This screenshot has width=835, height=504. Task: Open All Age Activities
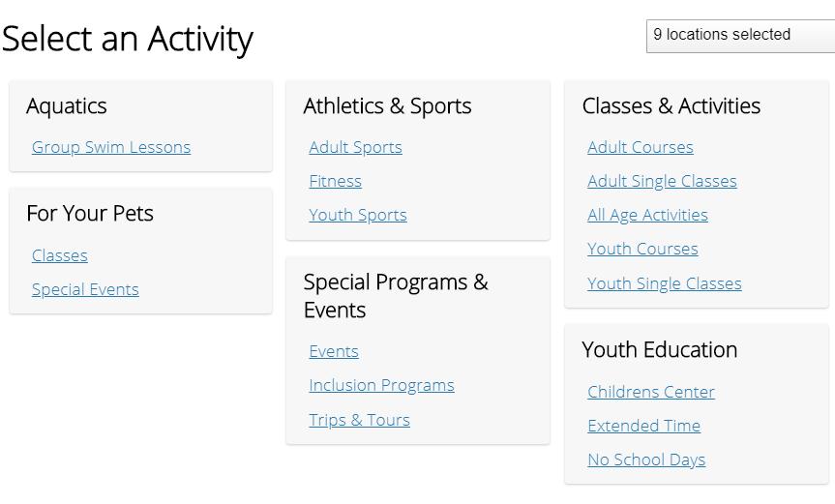click(x=648, y=215)
